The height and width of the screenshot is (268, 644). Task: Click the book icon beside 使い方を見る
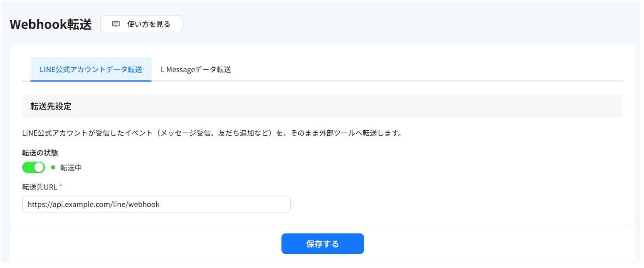click(116, 24)
